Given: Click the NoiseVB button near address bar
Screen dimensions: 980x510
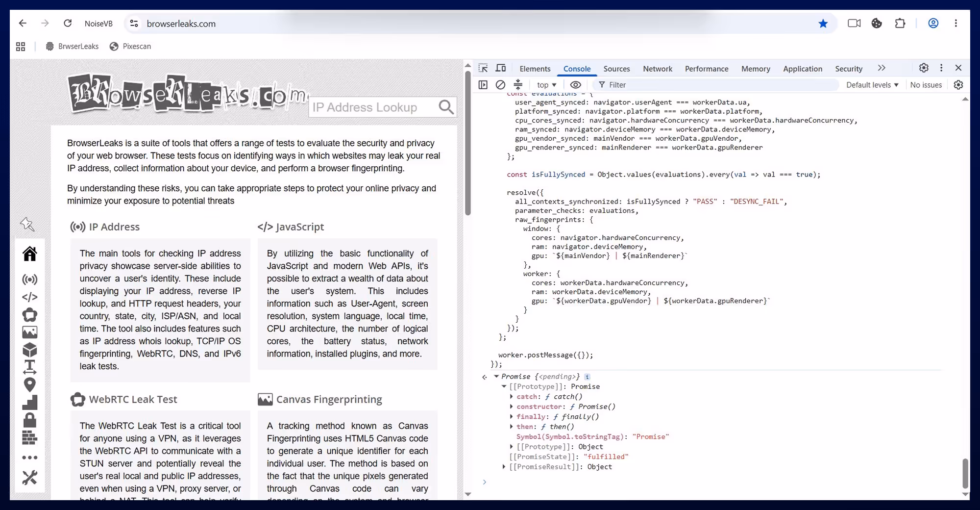Looking at the screenshot, I should point(98,24).
